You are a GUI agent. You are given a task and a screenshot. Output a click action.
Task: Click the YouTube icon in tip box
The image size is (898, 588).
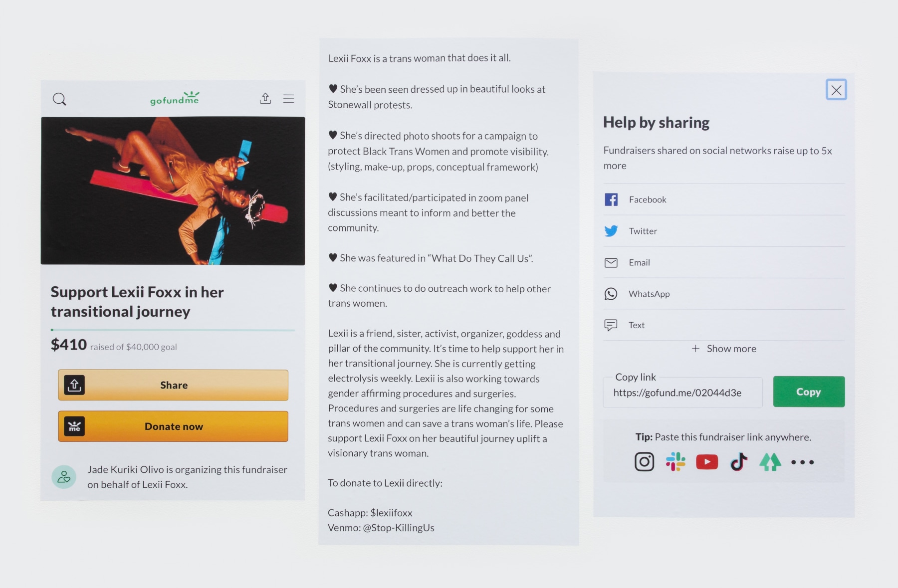pos(707,462)
